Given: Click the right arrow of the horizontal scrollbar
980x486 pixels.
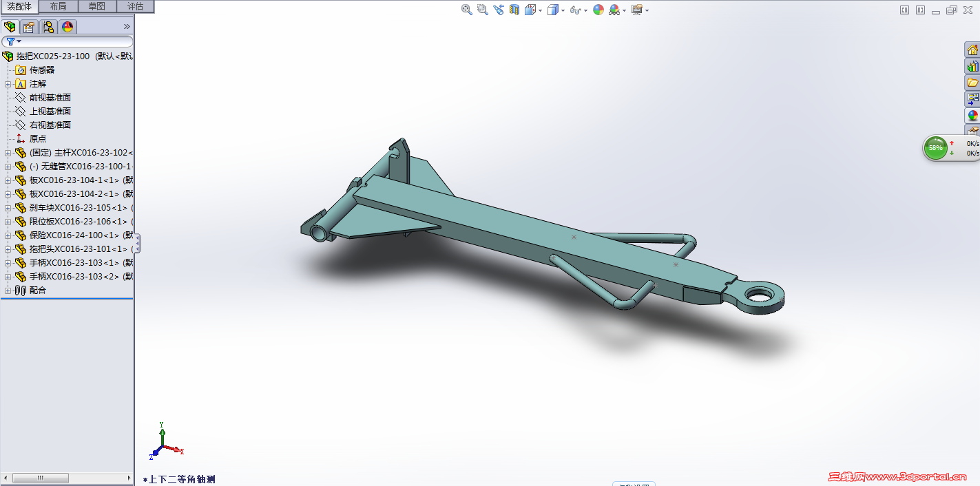Looking at the screenshot, I should 128,478.
